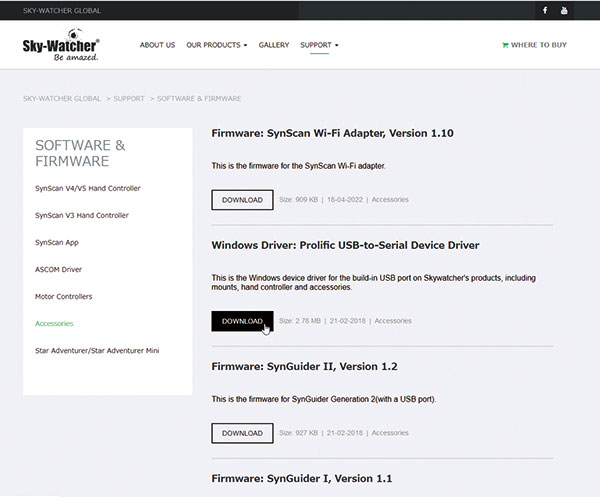Select SynScan V3 Hand Controller category

(82, 215)
